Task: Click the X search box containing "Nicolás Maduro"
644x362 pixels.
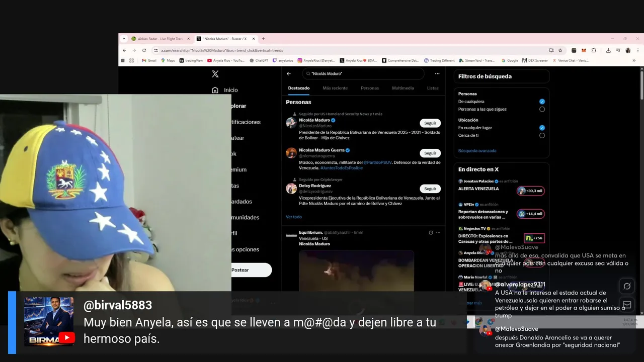Action: [x=363, y=73]
